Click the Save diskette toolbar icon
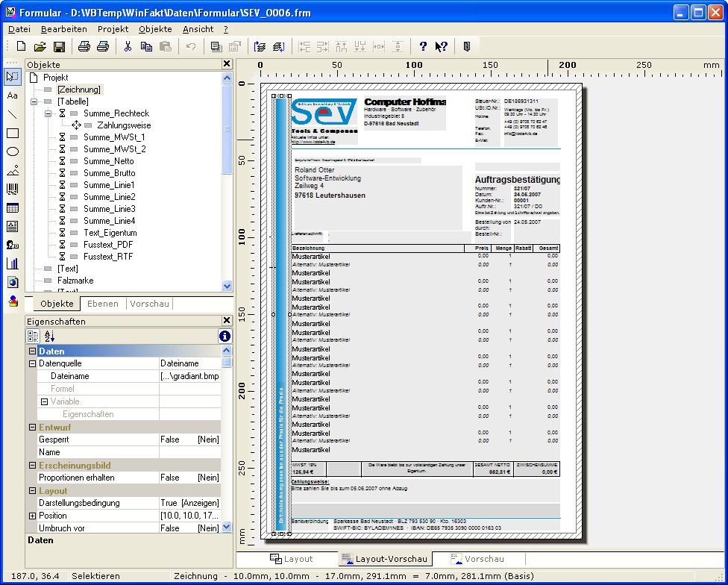Screen dimensions: 728x585 59,47
